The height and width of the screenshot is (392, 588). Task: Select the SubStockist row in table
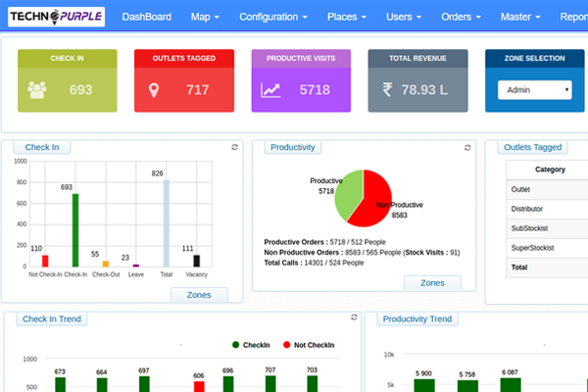548,228
